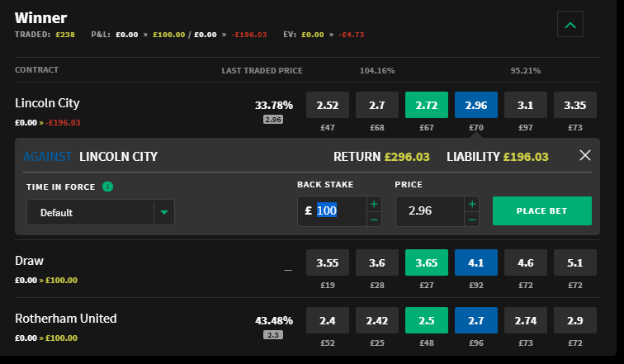Click Lincoln City last traded 2.96 badge
Screen dimensions: 624x364
tap(273, 120)
